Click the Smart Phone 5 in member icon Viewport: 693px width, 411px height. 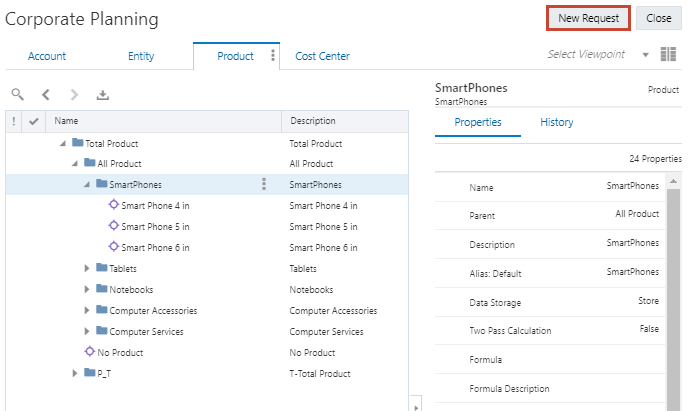coord(114,225)
